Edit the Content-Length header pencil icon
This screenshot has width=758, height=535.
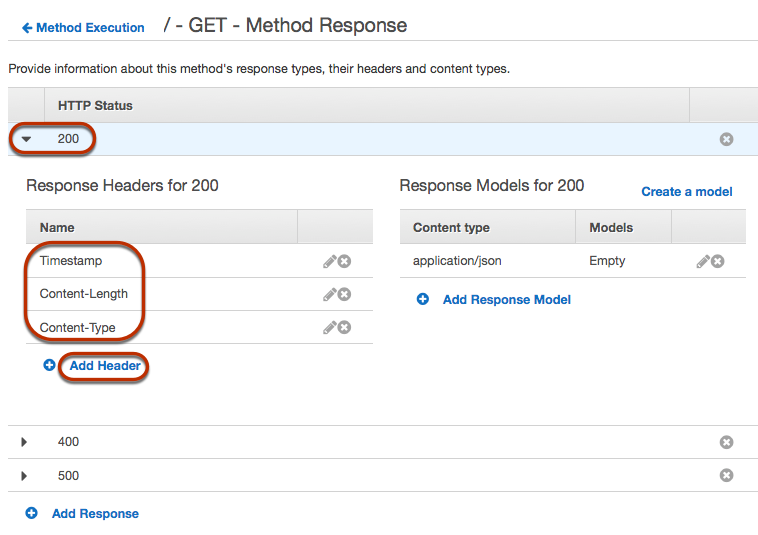pos(329,294)
